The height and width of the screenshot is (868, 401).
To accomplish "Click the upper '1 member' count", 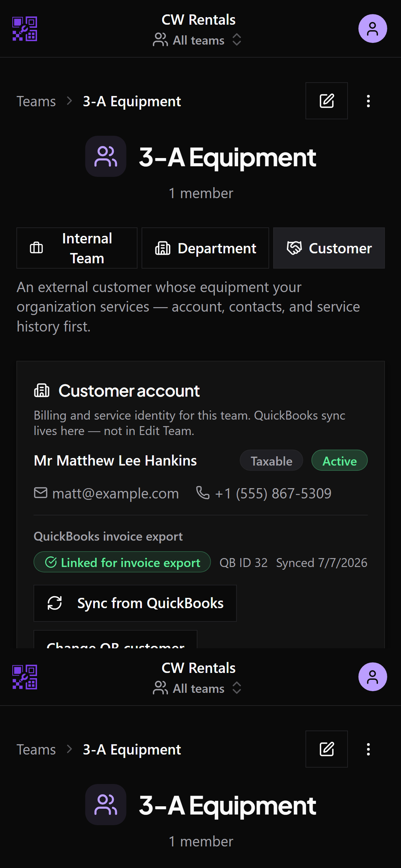I will [201, 193].
